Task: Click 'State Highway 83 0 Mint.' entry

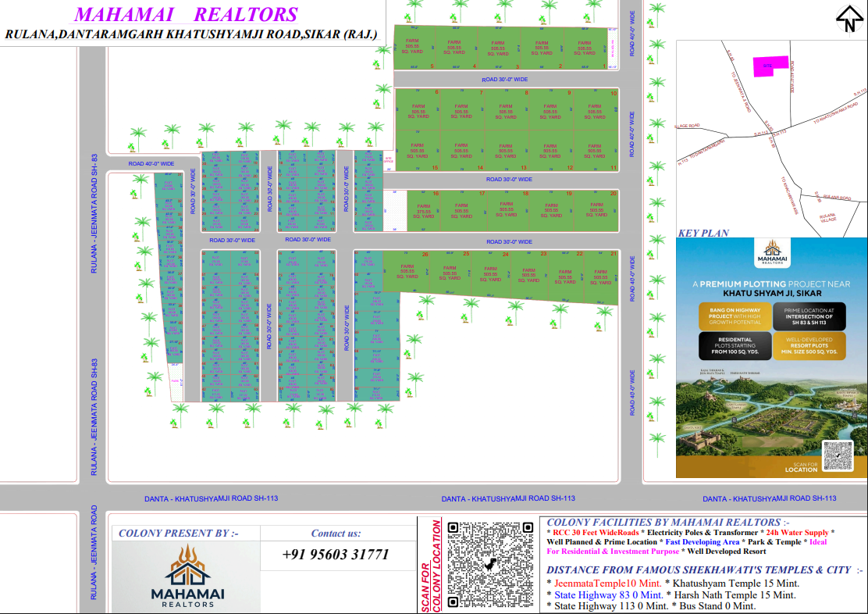Action: (608, 594)
